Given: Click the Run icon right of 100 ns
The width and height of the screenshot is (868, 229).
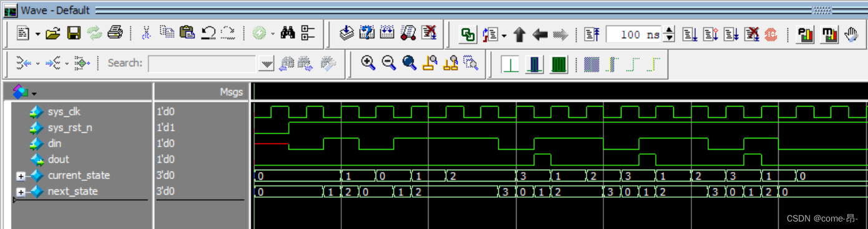Looking at the screenshot, I should [x=690, y=34].
